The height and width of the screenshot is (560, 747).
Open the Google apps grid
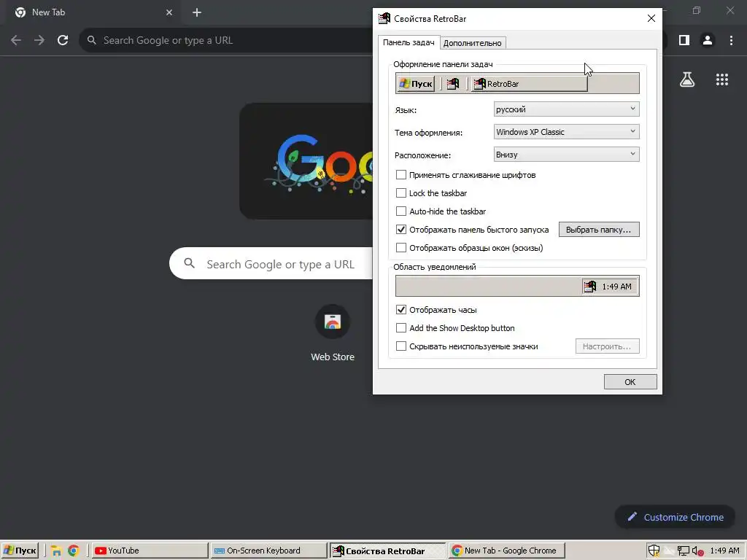(722, 79)
